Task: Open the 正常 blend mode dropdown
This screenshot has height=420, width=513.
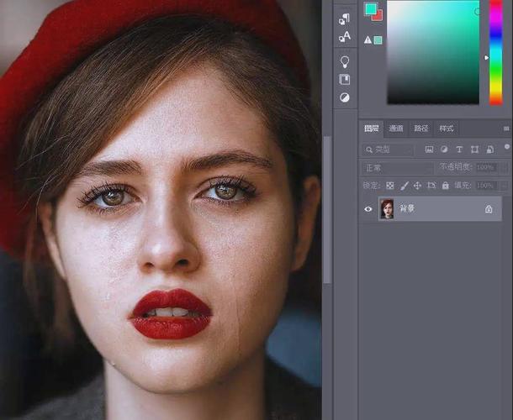Action: [x=397, y=168]
